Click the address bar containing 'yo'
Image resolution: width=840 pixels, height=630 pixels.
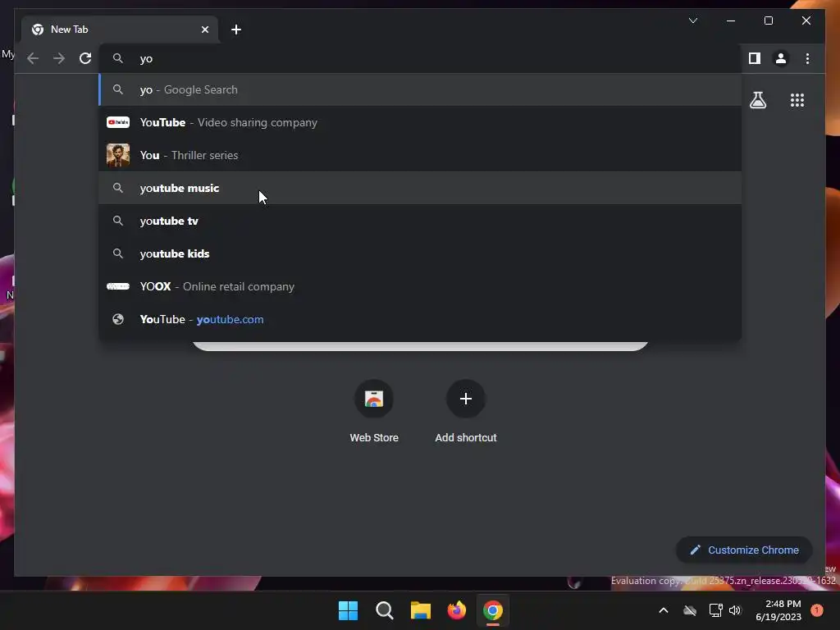420,58
